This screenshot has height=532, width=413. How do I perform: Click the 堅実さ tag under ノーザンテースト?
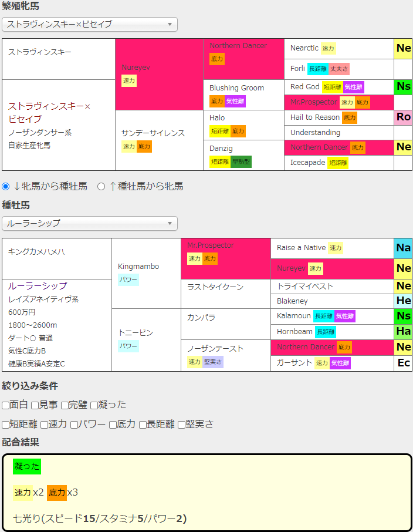pyautogui.click(x=213, y=362)
